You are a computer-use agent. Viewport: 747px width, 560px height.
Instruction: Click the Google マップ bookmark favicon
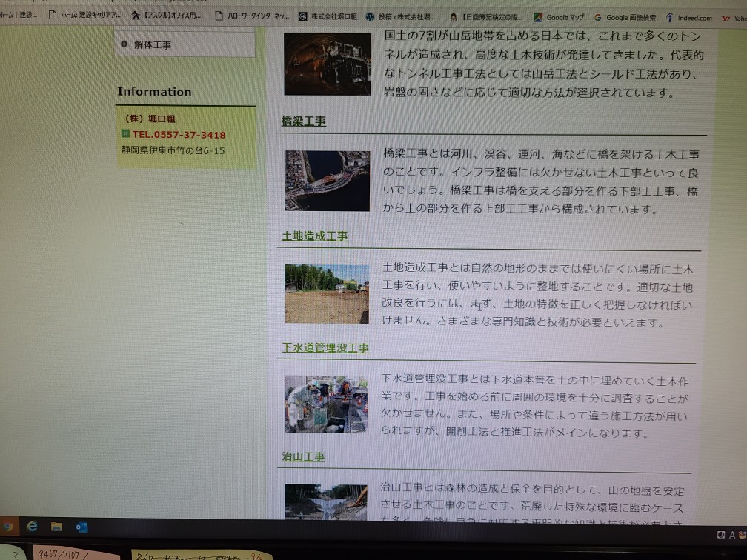point(538,18)
